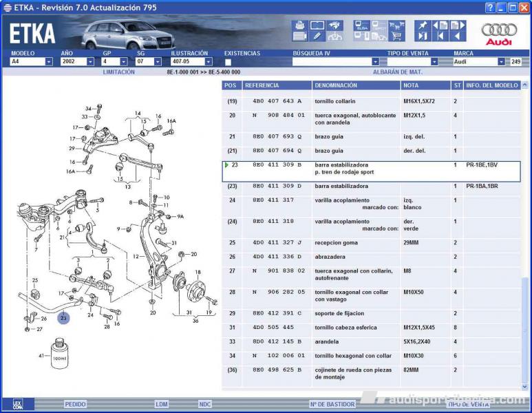Click the TIPO DE VENTA bottom bar button
Viewport: 532px width, 413px height.
coord(469,404)
